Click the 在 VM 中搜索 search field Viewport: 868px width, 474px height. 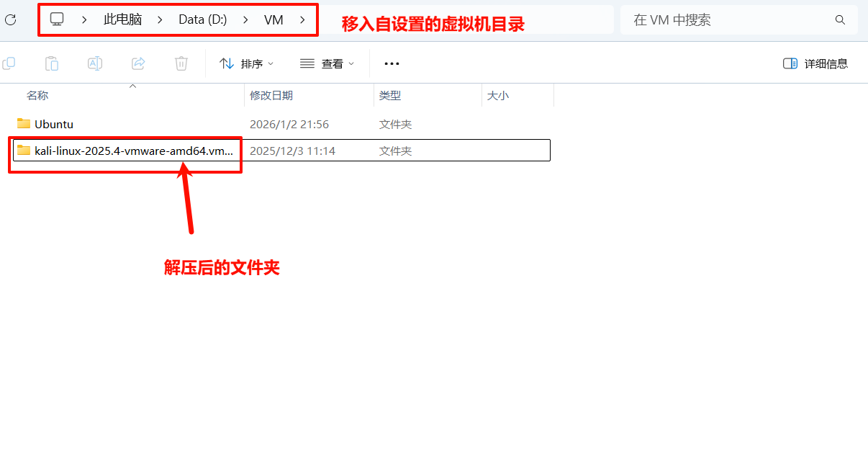pos(727,20)
